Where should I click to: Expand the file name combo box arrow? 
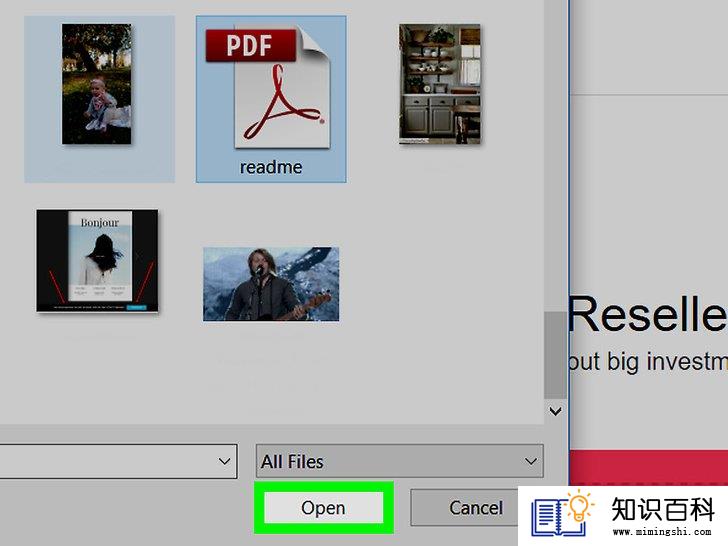pyautogui.click(x=224, y=461)
